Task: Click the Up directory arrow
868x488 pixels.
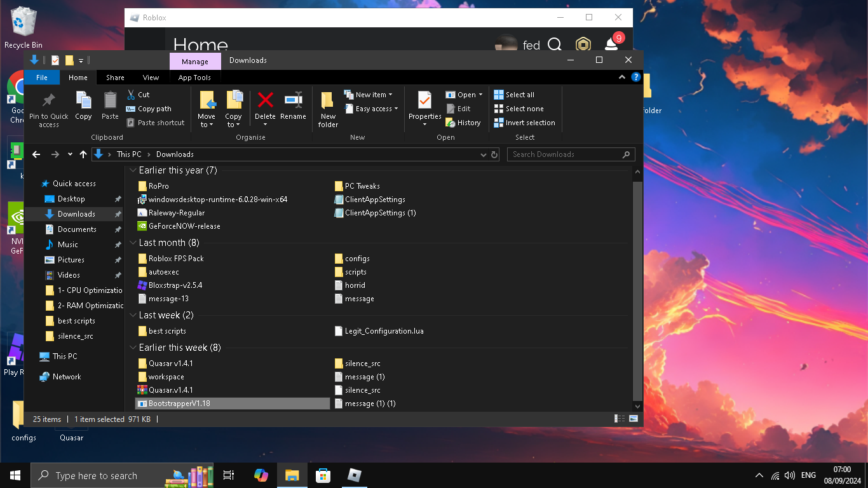Action: click(x=83, y=154)
